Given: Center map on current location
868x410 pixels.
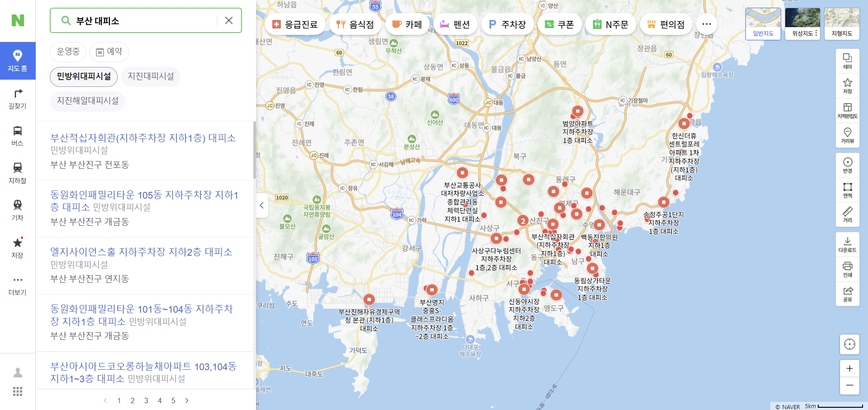Looking at the screenshot, I should pyautogui.click(x=849, y=344).
